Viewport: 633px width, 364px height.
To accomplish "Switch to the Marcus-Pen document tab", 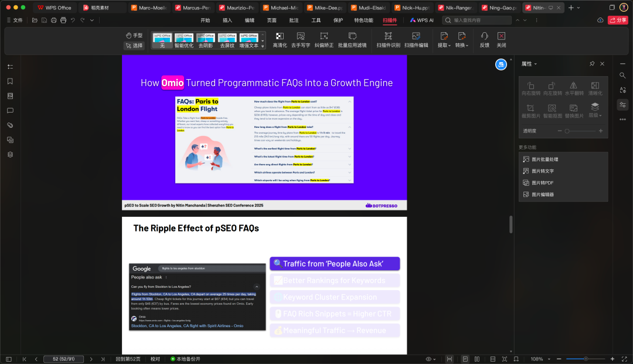I will coord(193,8).
